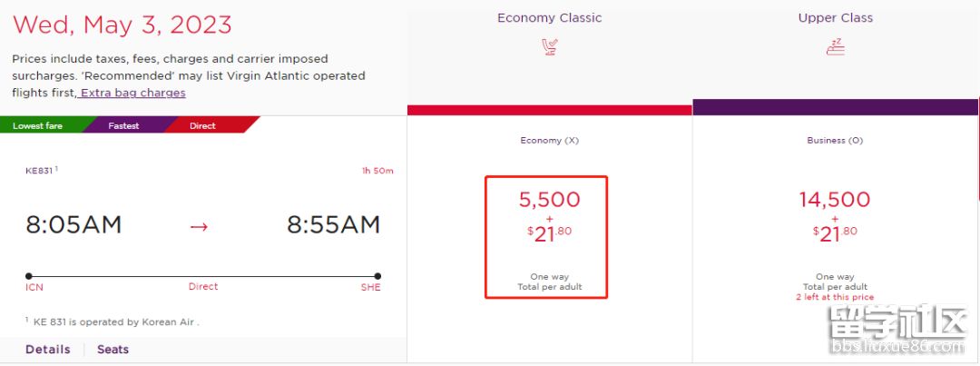Click the Fastest purple tag

[x=123, y=125]
